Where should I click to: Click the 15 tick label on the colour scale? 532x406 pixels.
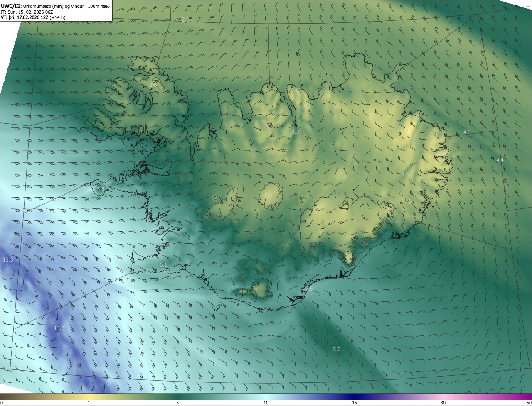[355, 403]
